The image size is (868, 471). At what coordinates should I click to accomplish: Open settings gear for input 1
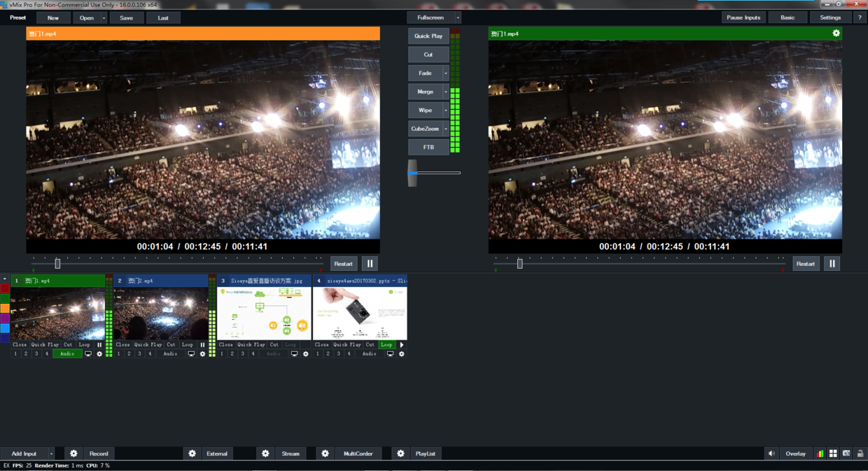click(99, 354)
